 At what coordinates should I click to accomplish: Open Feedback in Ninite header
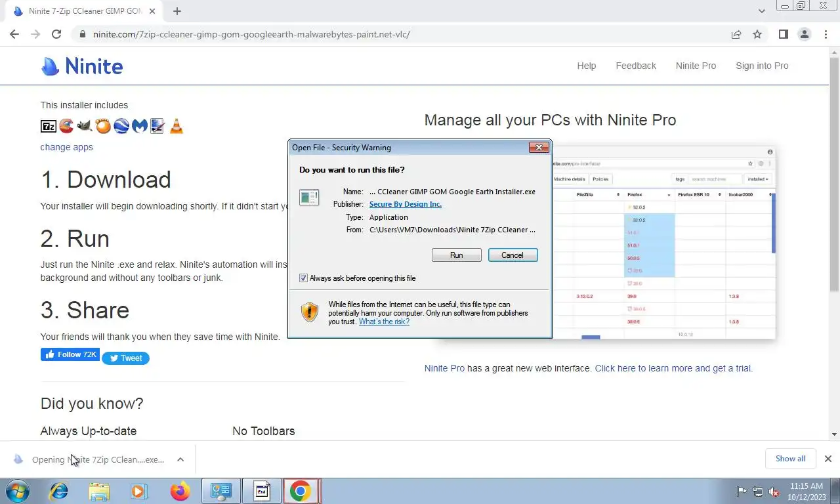point(636,66)
